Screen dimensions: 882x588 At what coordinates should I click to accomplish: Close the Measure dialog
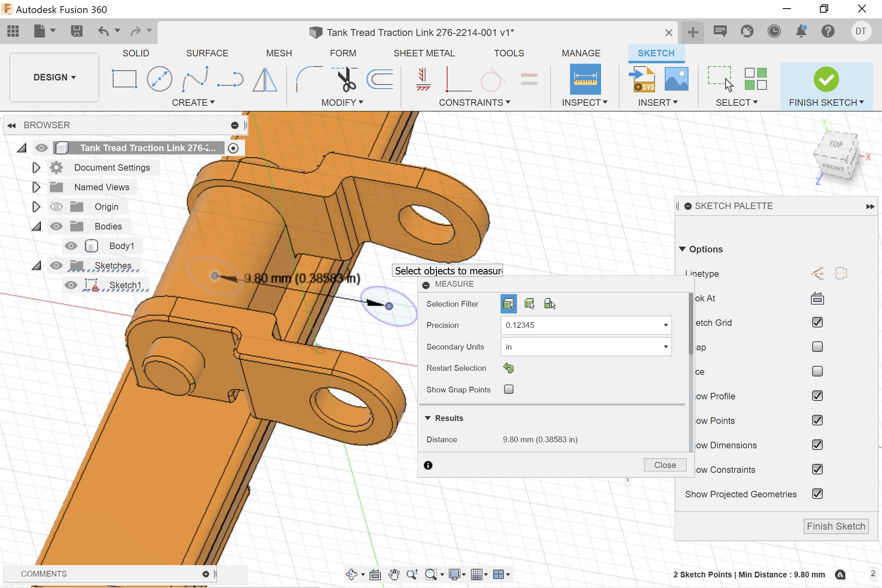click(x=665, y=465)
